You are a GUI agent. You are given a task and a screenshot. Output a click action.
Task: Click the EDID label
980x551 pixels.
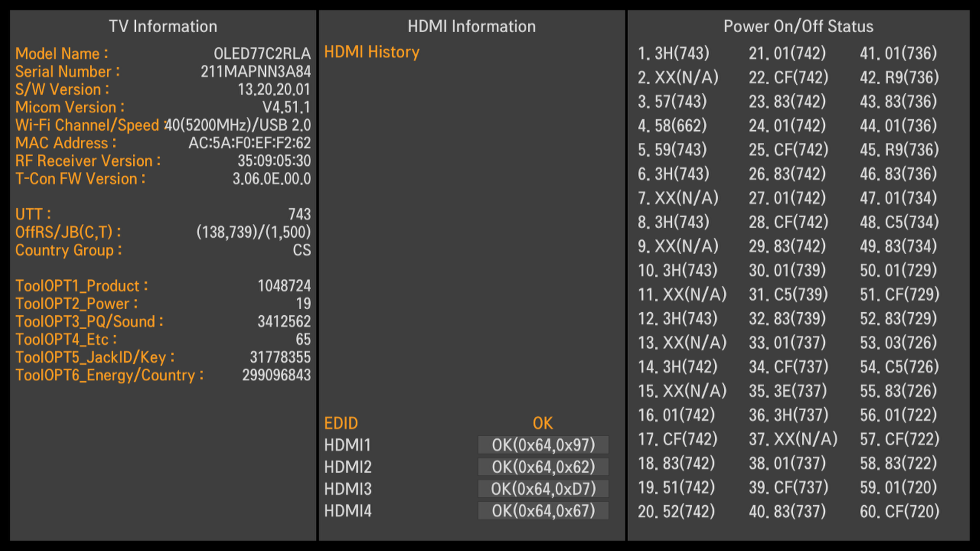pyautogui.click(x=341, y=423)
